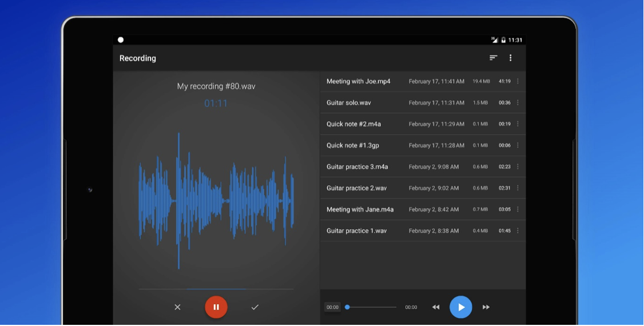This screenshot has height=326, width=644.
Task: Open the app overflow menu in toolbar
Action: (511, 58)
